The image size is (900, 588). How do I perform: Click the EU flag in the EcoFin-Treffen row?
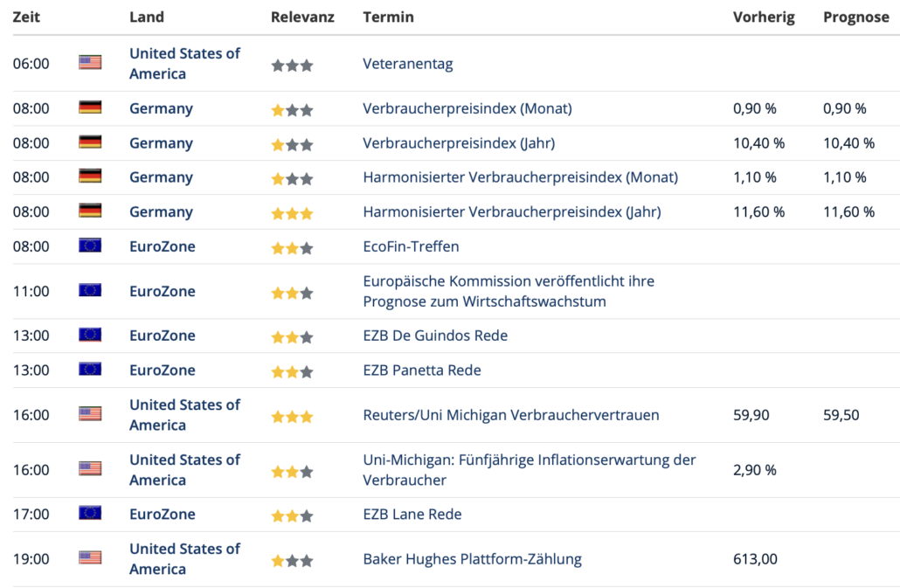90,246
